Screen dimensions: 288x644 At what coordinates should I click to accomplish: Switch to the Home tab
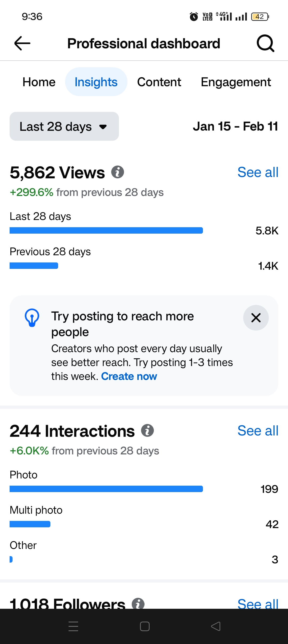(39, 82)
